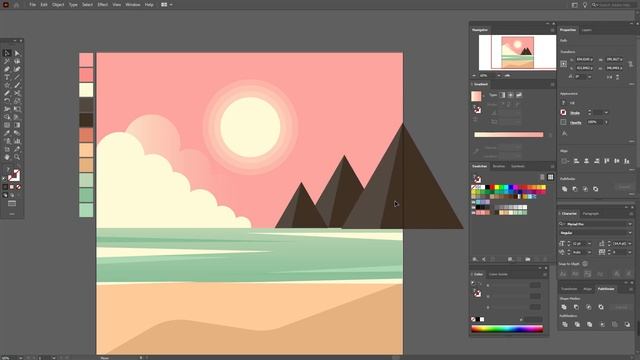Switch to the Paragraph tab
Image resolution: width=640 pixels, height=360 pixels.
pyautogui.click(x=591, y=213)
